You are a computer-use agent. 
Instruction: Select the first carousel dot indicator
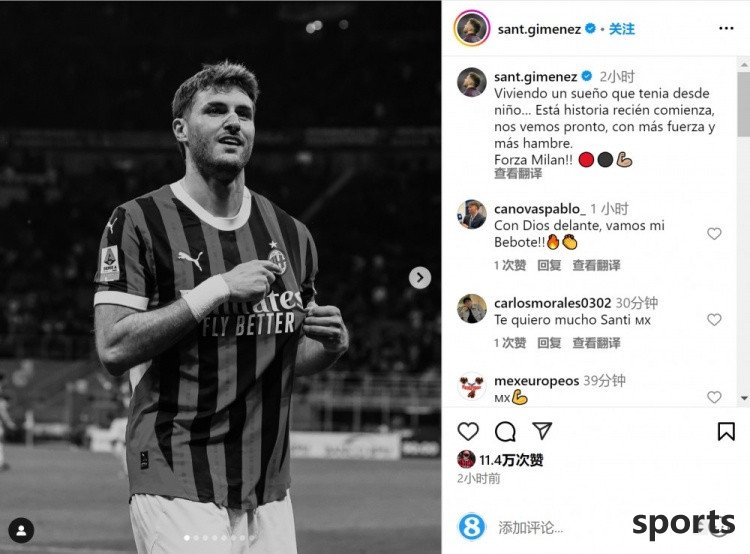(187, 538)
